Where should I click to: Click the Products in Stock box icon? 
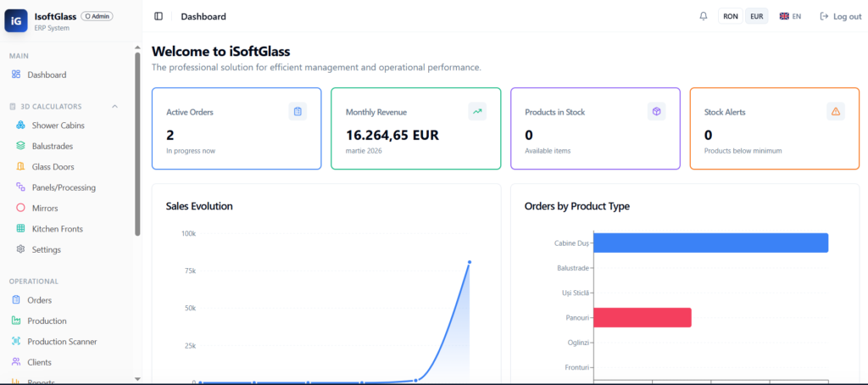[656, 111]
